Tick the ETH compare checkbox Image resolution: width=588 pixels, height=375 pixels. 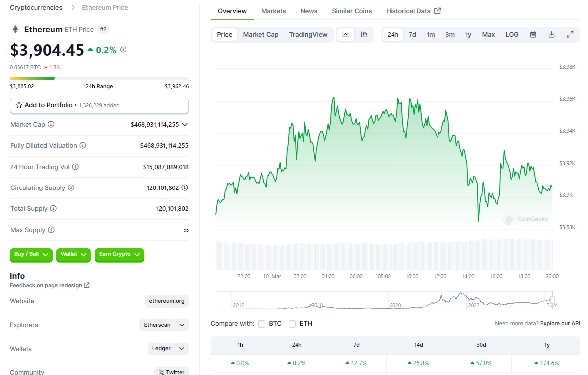[292, 324]
